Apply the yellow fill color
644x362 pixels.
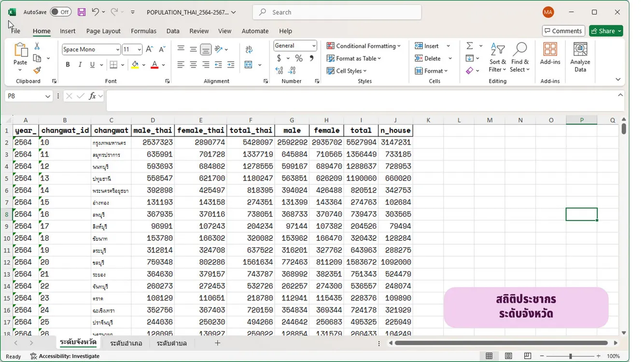135,65
